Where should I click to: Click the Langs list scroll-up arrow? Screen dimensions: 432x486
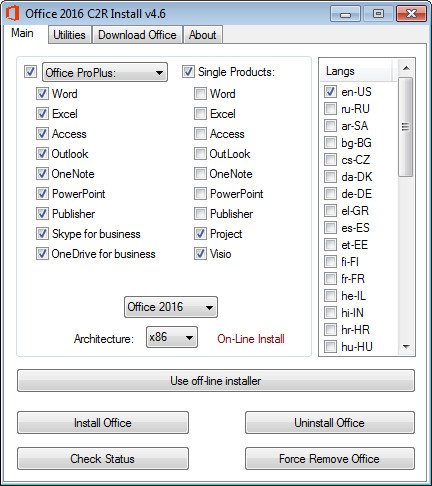tap(406, 68)
